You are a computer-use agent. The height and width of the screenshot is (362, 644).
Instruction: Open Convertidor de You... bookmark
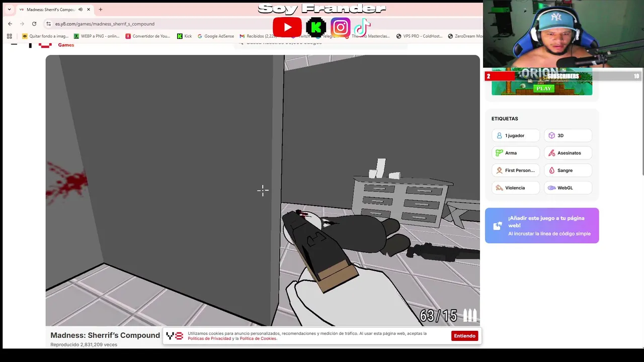pos(148,36)
